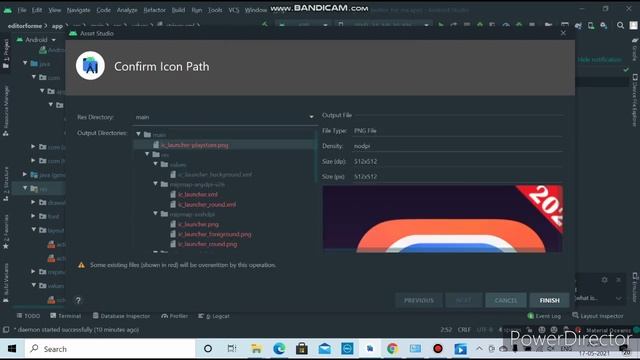Collapse the res folder in Output Directories

click(147, 154)
